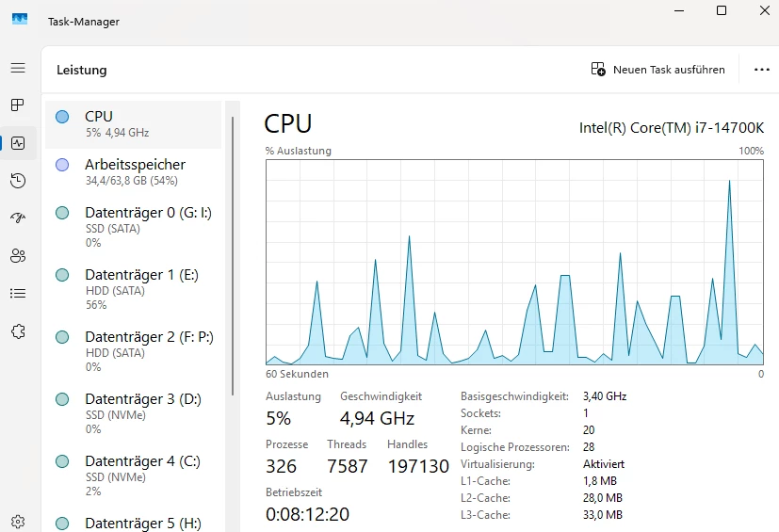Click the 'Neuen Task ausführen' icon

(x=598, y=69)
